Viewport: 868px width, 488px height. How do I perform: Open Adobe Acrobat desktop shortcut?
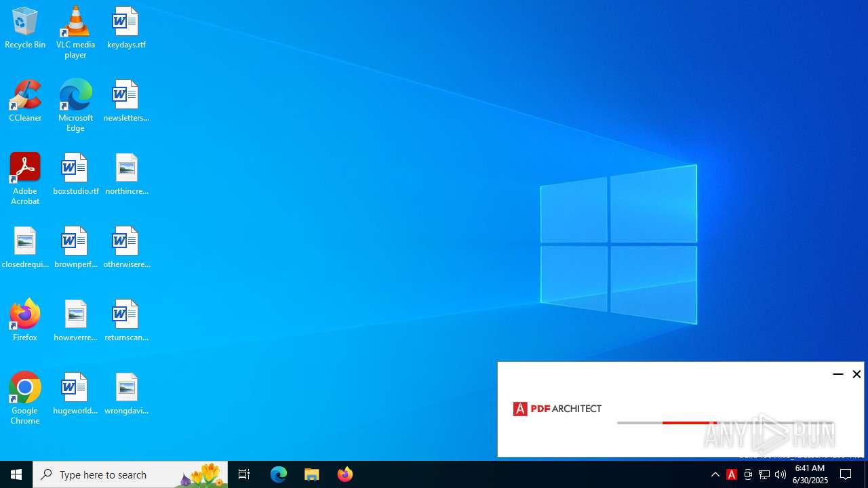(x=25, y=179)
